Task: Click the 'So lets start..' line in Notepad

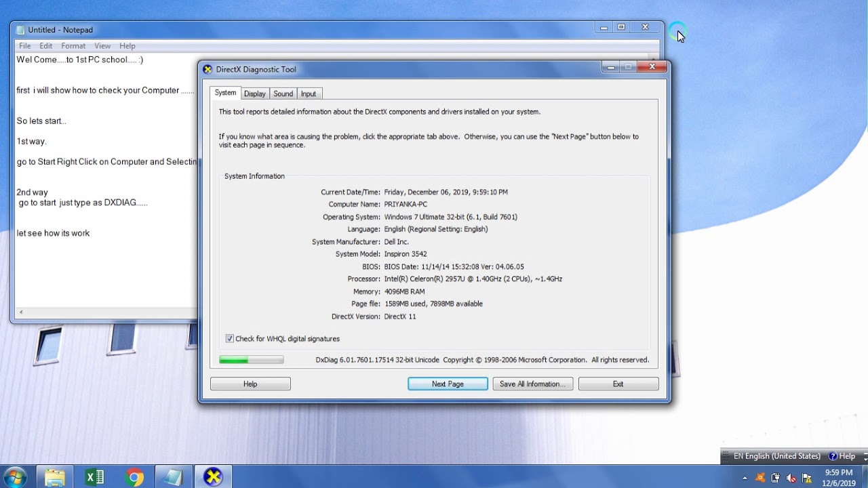Action: (41, 121)
